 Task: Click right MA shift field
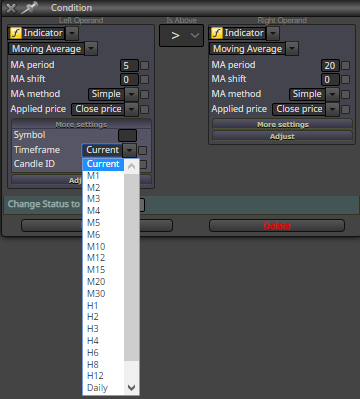pyautogui.click(x=330, y=79)
